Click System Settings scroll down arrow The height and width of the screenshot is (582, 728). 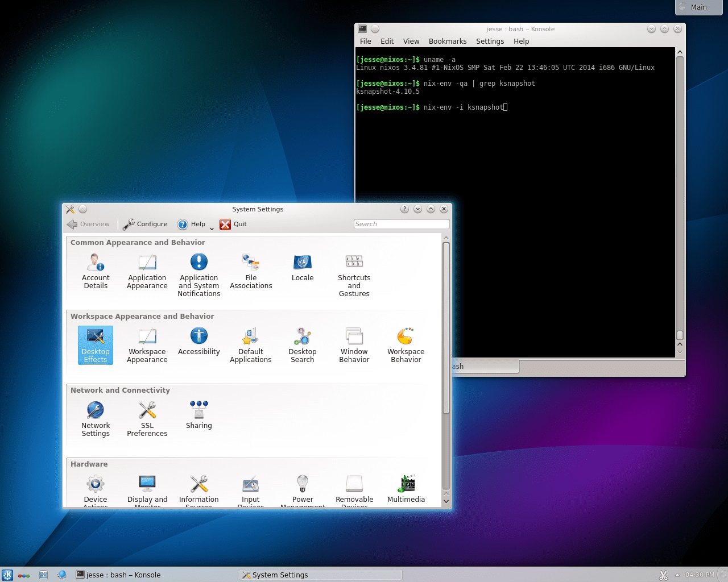[x=446, y=502]
